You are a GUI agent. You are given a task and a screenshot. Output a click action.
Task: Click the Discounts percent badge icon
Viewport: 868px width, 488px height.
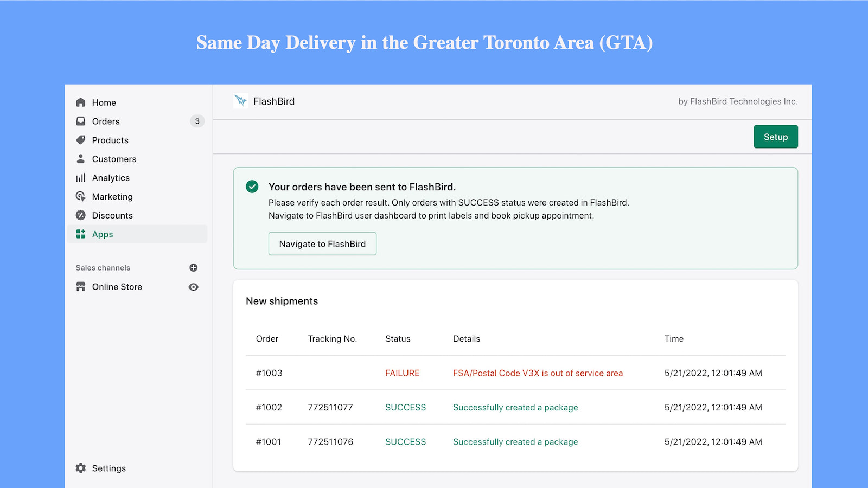pos(81,215)
